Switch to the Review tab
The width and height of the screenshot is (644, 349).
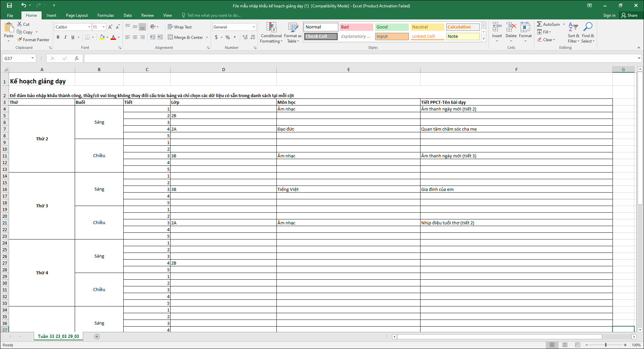pyautogui.click(x=147, y=15)
